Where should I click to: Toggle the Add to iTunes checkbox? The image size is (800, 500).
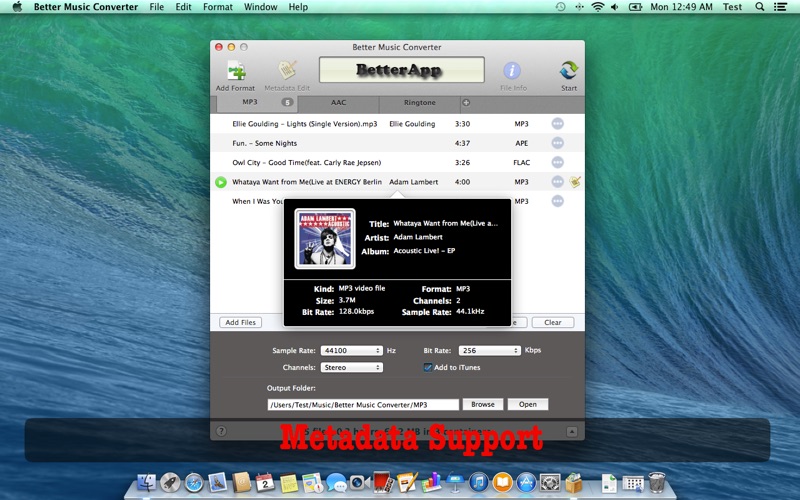pyautogui.click(x=428, y=367)
